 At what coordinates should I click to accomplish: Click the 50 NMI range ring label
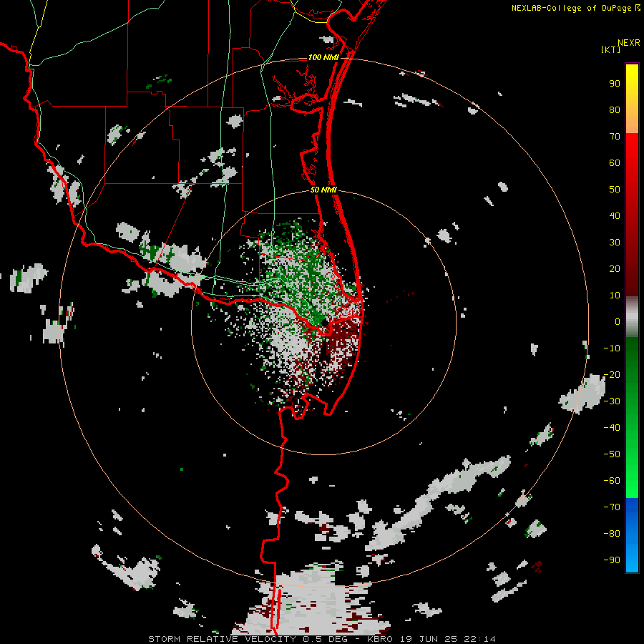click(323, 190)
